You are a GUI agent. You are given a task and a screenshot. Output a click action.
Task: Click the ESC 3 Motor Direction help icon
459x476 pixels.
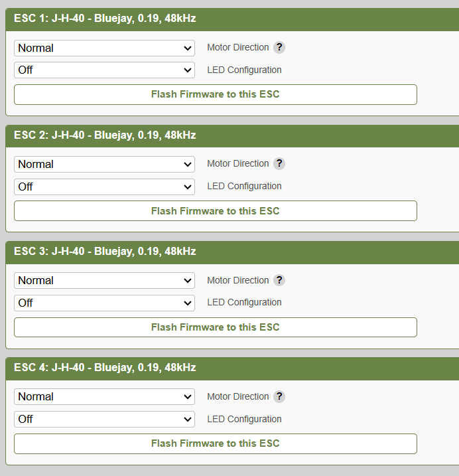click(279, 280)
